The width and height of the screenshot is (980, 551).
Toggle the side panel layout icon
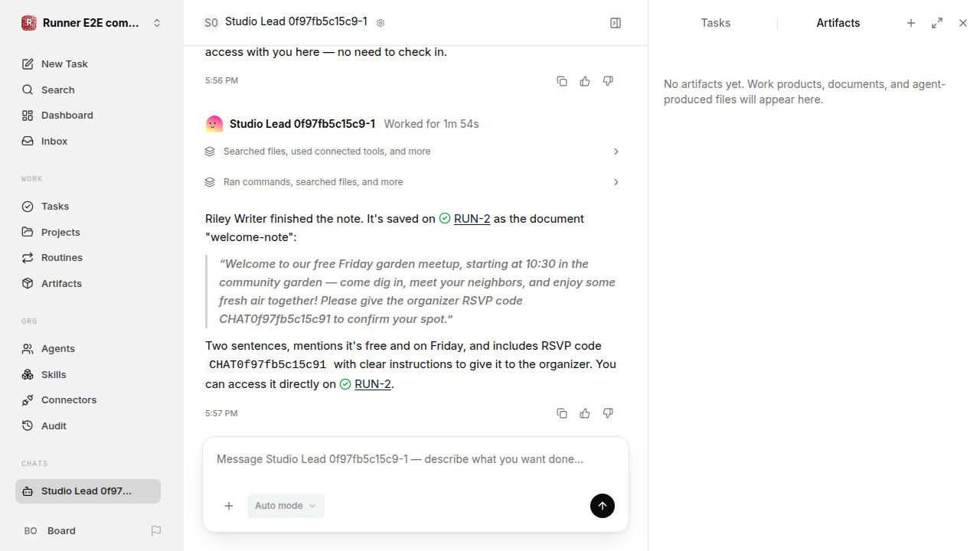pyautogui.click(x=616, y=23)
